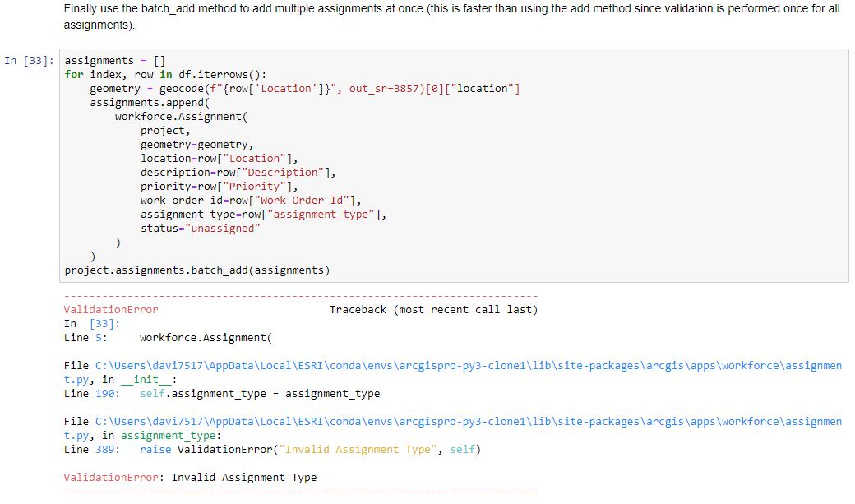The width and height of the screenshot is (855, 504).
Task: Click the markdown paragraph about batch_add method
Action: (451, 17)
